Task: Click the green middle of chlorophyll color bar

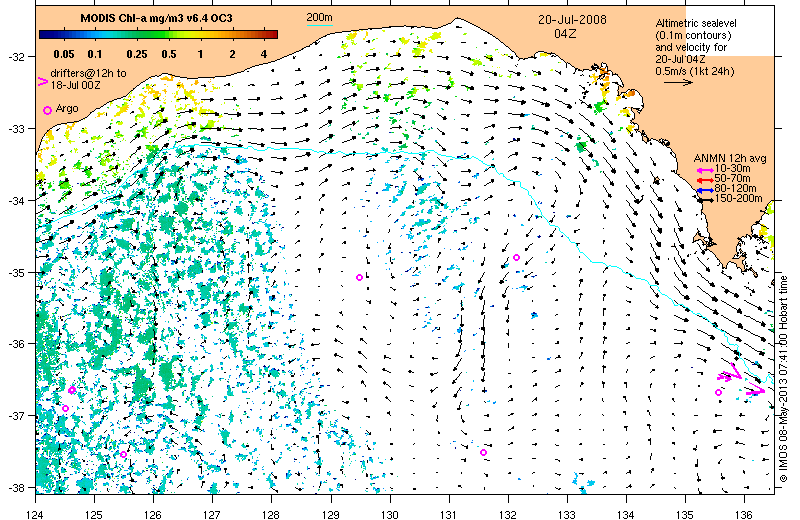Action: pos(158,35)
